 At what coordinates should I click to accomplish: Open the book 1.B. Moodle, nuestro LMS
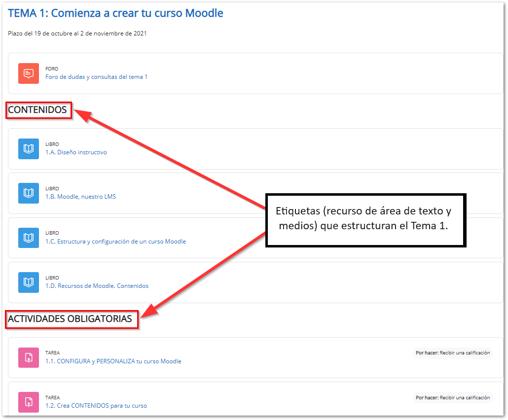pyautogui.click(x=80, y=197)
